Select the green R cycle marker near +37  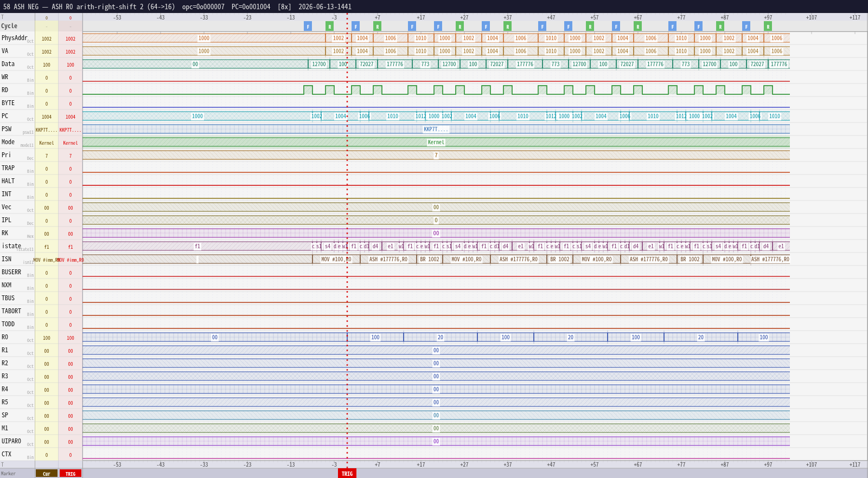pos(507,26)
